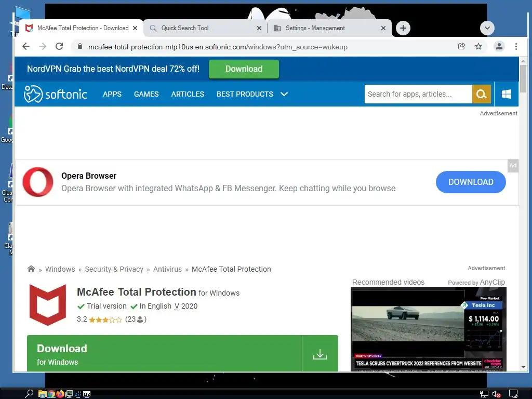Click the Opera Browser logo

point(37,182)
